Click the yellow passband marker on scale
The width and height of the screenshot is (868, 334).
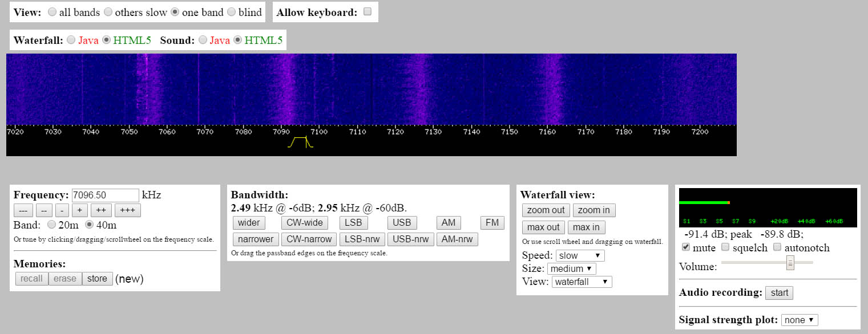click(301, 142)
